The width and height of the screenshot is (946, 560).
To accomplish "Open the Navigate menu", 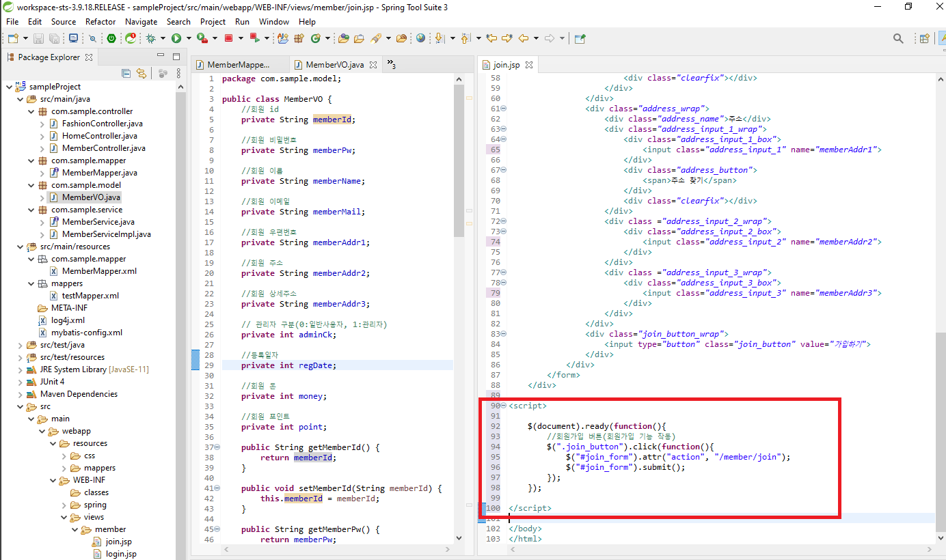I will (x=141, y=21).
